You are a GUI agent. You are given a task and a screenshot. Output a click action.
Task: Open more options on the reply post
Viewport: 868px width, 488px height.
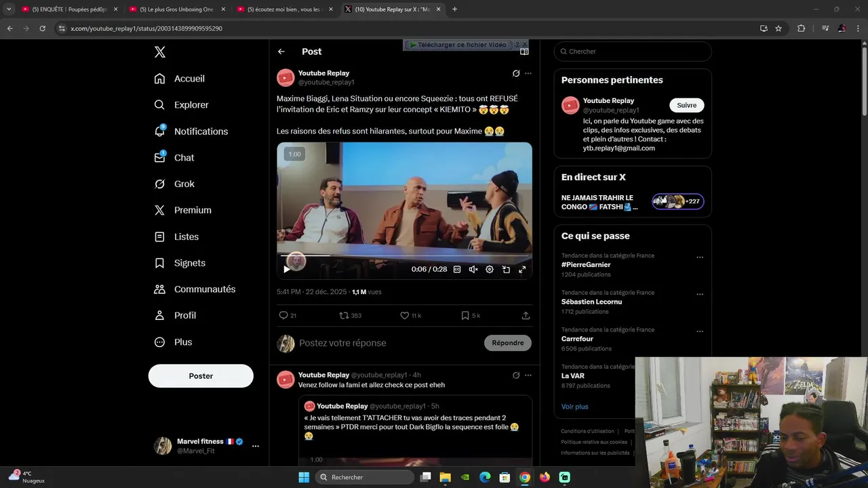[x=528, y=375]
